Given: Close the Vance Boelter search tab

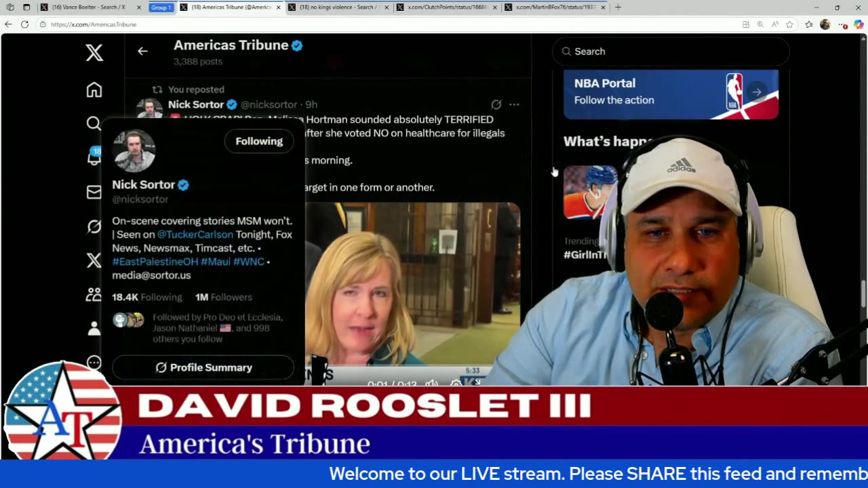Looking at the screenshot, I should (139, 7).
